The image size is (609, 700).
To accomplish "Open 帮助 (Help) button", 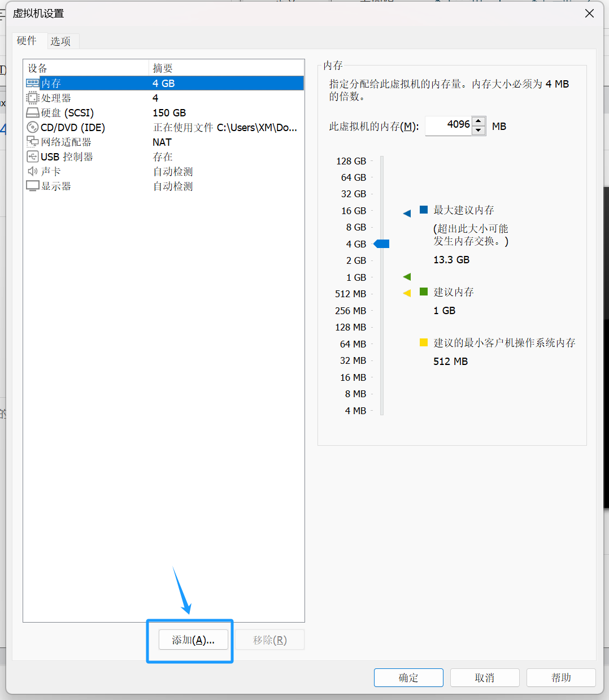I will [x=561, y=678].
